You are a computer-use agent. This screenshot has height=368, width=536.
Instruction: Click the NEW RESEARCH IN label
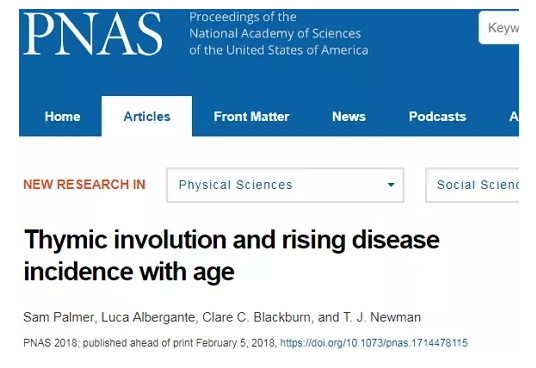click(x=84, y=185)
